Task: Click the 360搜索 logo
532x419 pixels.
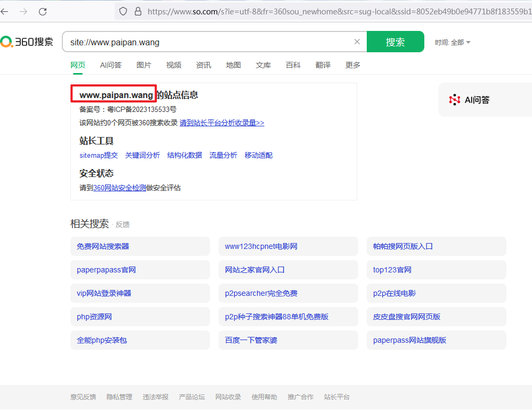Action: pos(27,42)
